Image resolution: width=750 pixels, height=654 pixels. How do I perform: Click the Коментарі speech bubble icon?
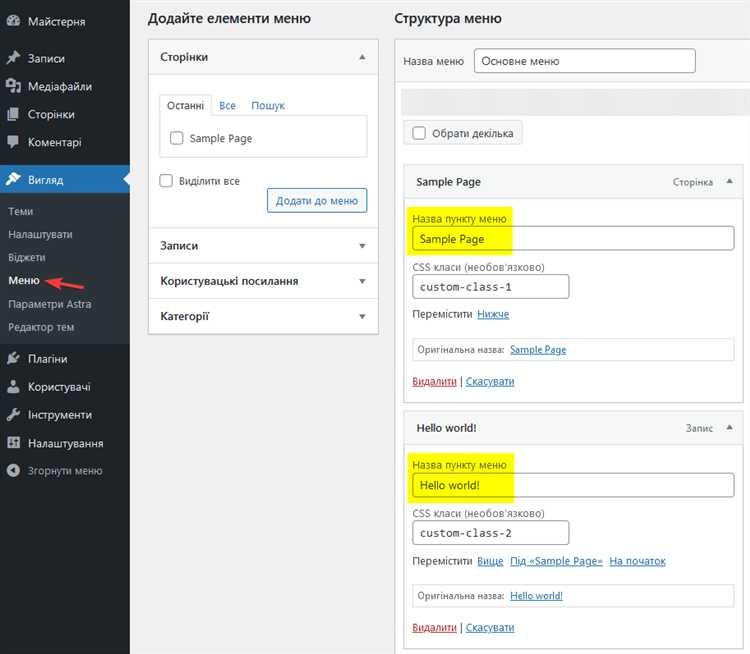(13, 143)
